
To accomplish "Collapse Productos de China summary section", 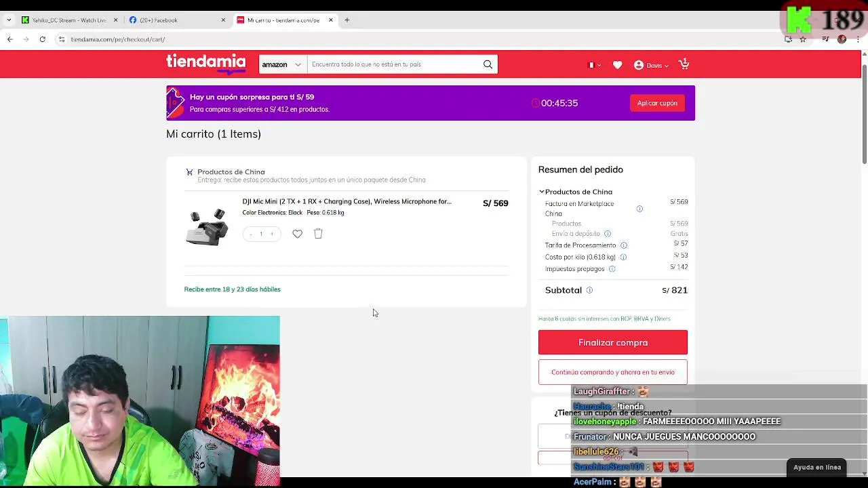I will click(542, 192).
